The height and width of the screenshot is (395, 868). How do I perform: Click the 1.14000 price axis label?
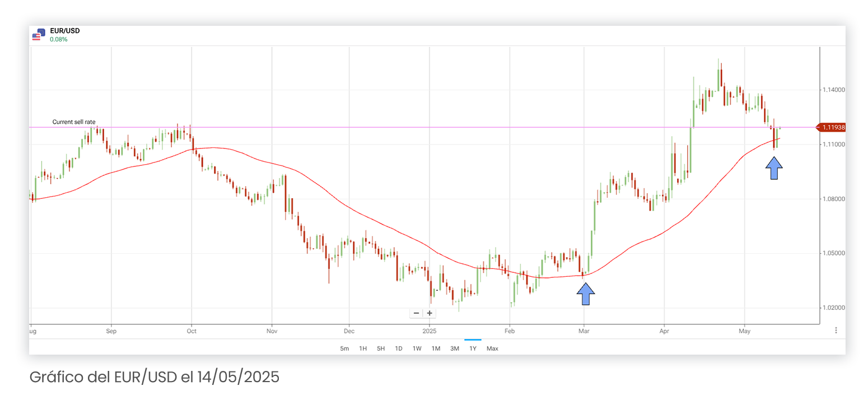point(833,90)
